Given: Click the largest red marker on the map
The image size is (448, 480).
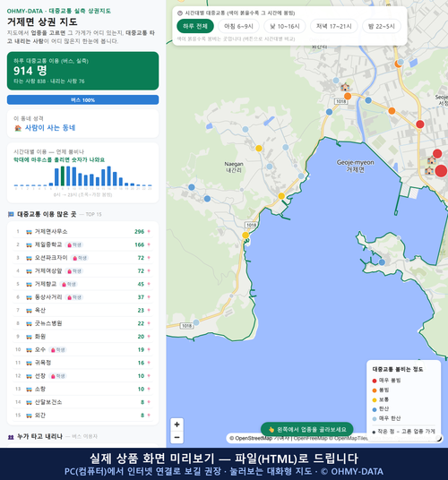Looking at the screenshot, I should pos(441,171).
